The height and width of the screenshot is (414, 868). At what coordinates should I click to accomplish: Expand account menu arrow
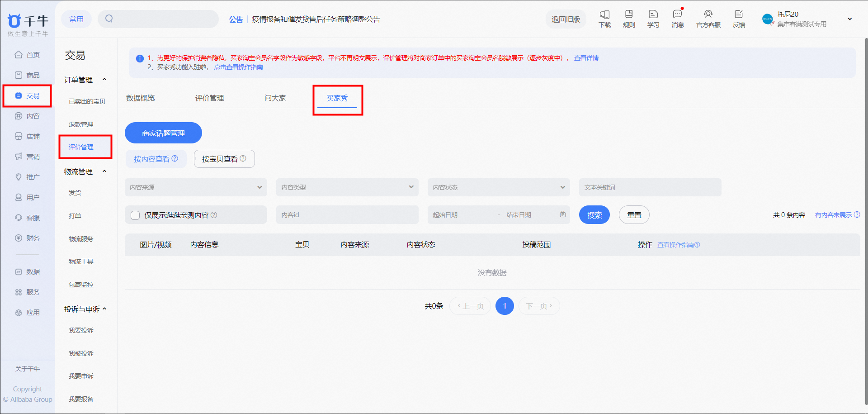point(850,19)
